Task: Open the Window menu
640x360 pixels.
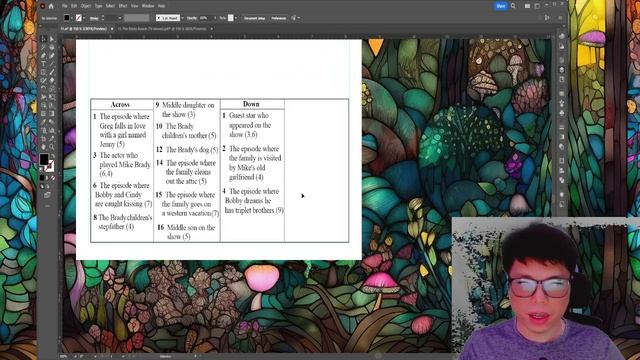Action: pyautogui.click(x=148, y=6)
